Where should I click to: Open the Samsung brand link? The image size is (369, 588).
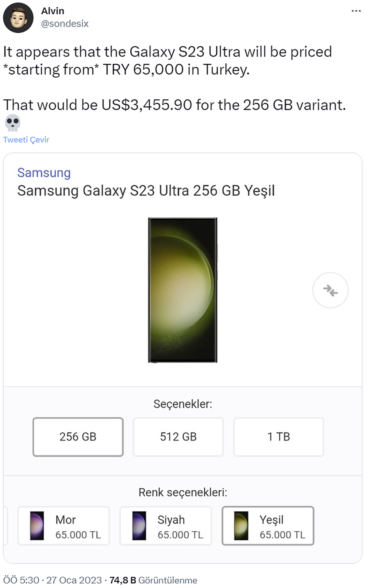coord(44,173)
